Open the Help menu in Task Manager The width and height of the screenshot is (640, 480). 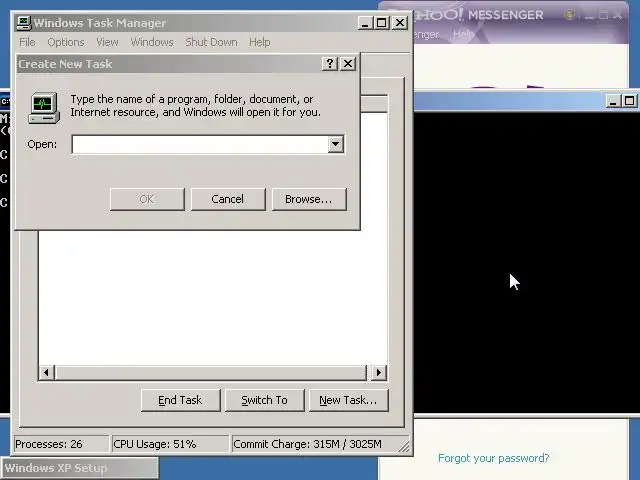pyautogui.click(x=260, y=42)
